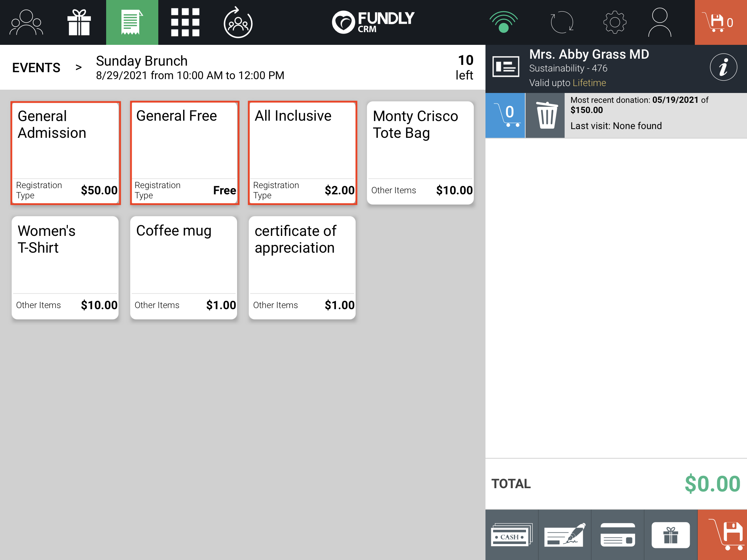747x560 pixels.
Task: Pay with gift card
Action: pos(670,535)
